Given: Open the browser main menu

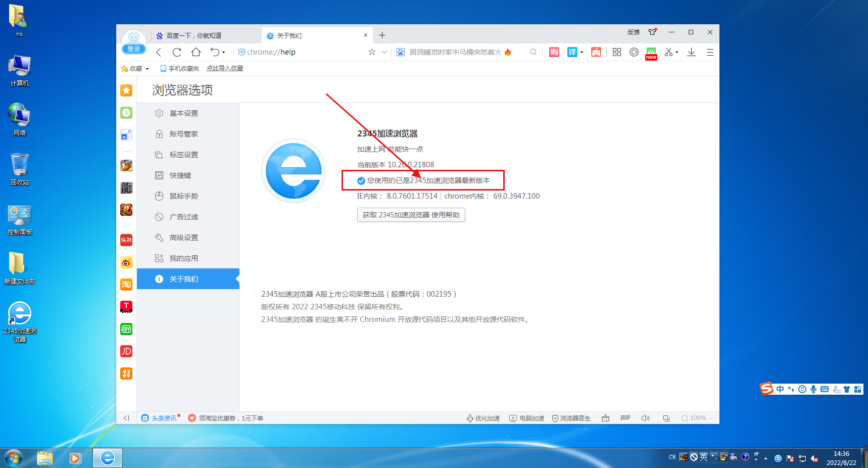Looking at the screenshot, I should [x=710, y=52].
